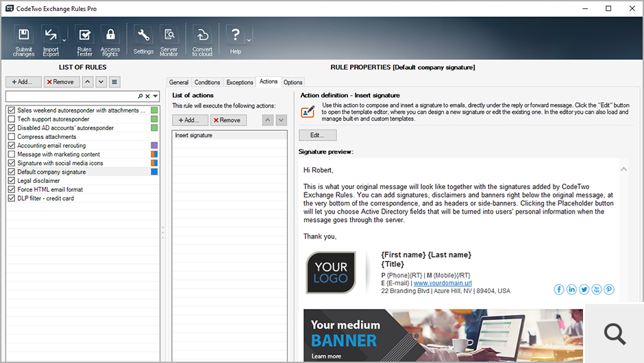Add a new action to the rule
Viewport: 644px width, 363px height.
190,120
